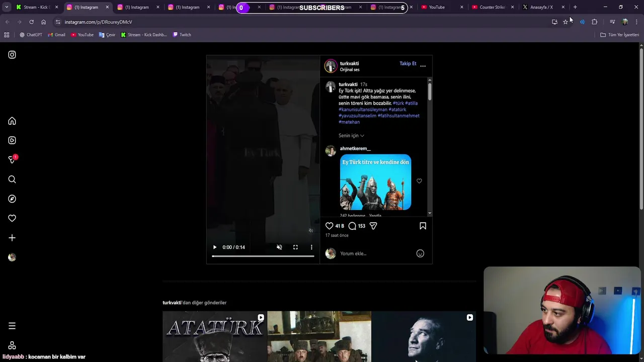Create a new post with plus icon
This screenshot has height=362, width=644.
click(x=12, y=238)
